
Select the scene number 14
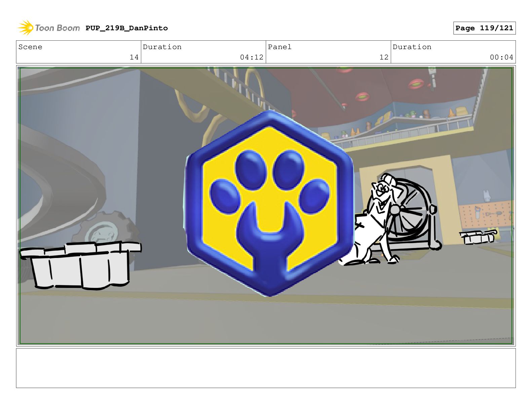[134, 57]
